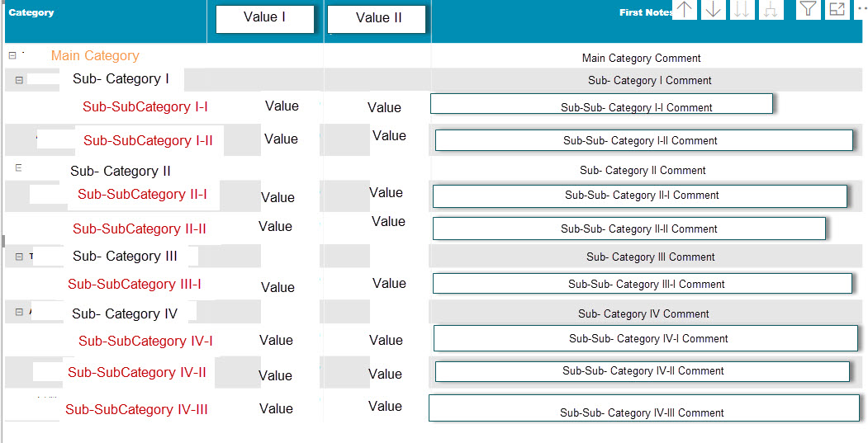Turn on Drill Down single arrow icon
The width and height of the screenshot is (868, 443).
coord(713,9)
